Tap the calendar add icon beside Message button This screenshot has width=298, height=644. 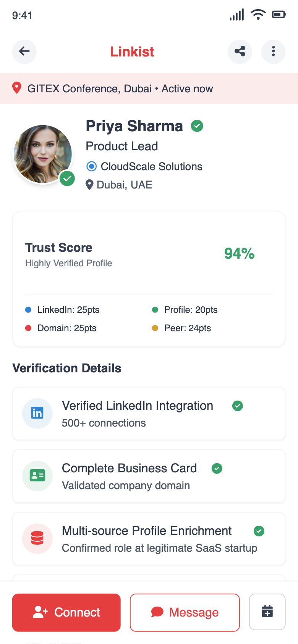tap(267, 612)
